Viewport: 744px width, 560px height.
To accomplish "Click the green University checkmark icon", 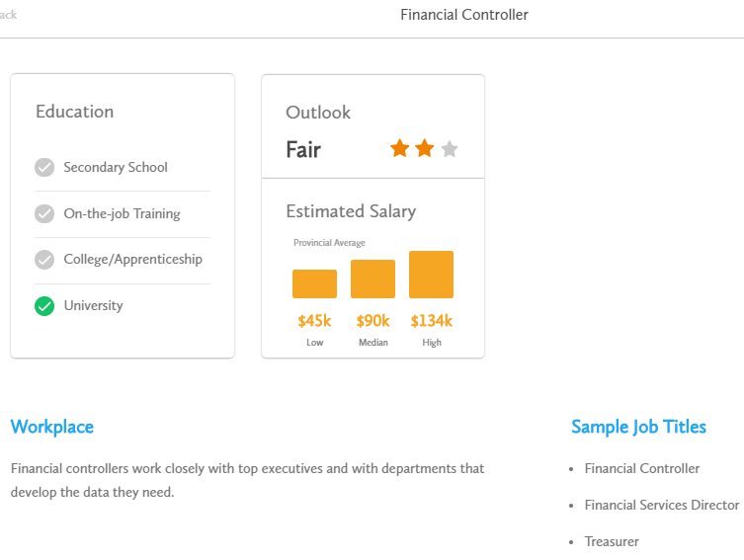I will 44,306.
